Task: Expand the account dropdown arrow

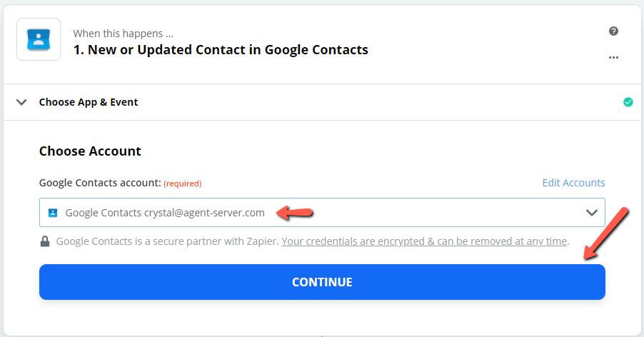Action: pos(591,213)
